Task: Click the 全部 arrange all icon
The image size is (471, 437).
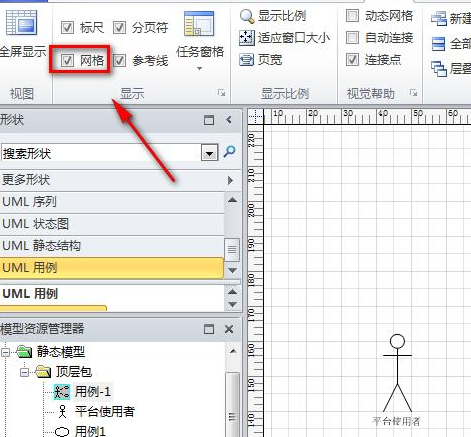Action: tap(438, 44)
